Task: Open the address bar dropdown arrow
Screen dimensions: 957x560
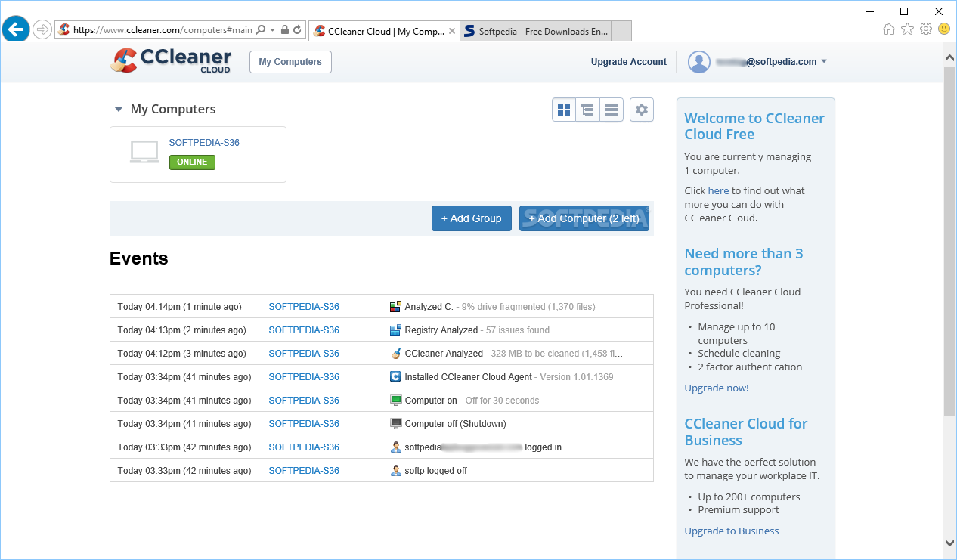Action: click(272, 30)
